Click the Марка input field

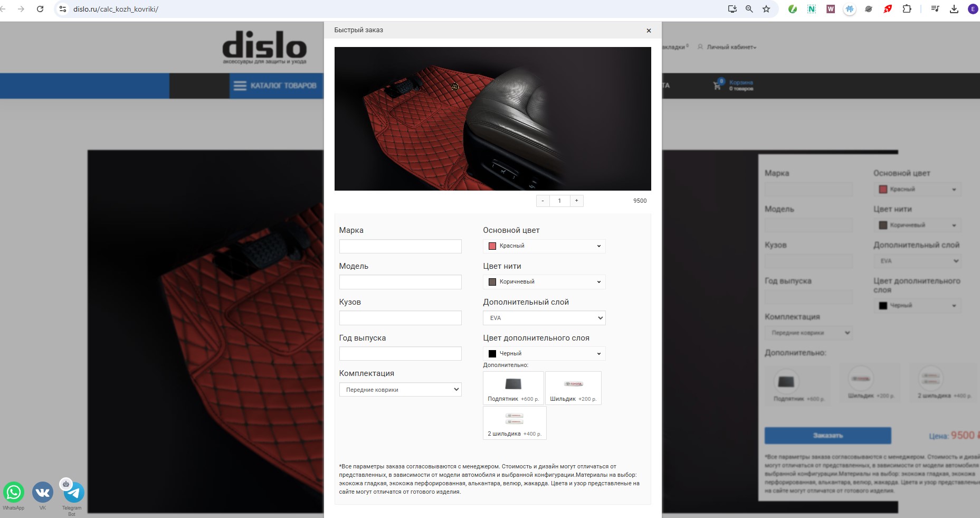pyautogui.click(x=400, y=247)
